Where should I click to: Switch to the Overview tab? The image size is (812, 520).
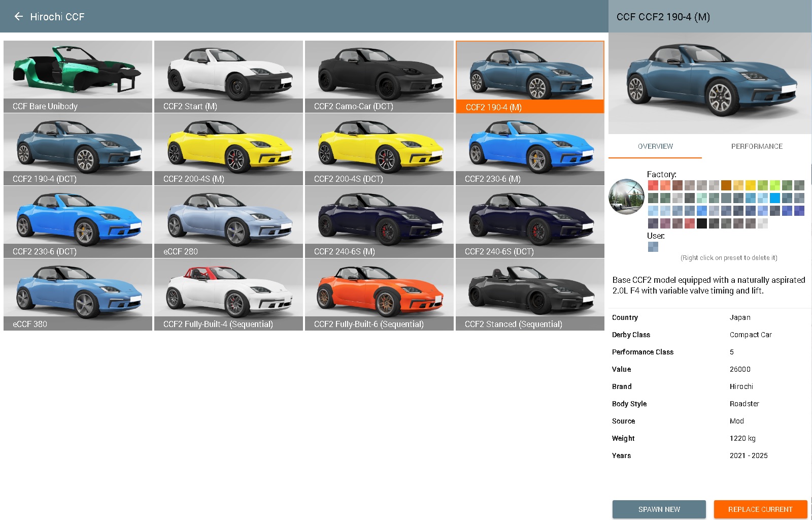pyautogui.click(x=655, y=146)
